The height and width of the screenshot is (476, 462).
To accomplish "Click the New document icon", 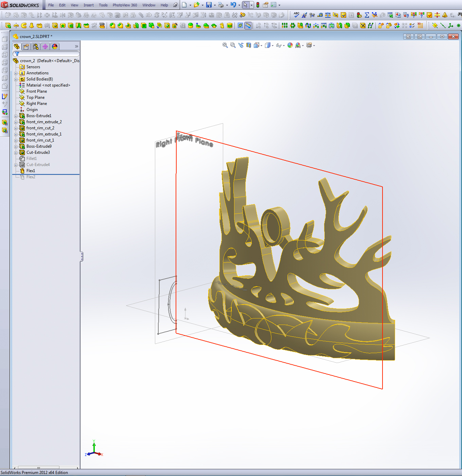I will [x=184, y=5].
